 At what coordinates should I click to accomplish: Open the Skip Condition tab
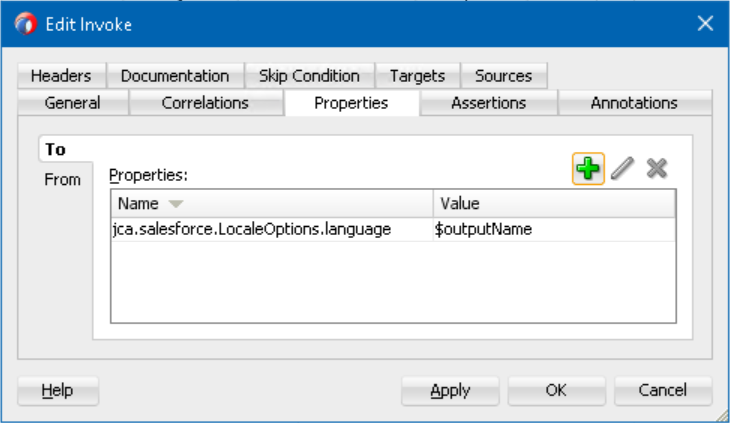tap(309, 76)
